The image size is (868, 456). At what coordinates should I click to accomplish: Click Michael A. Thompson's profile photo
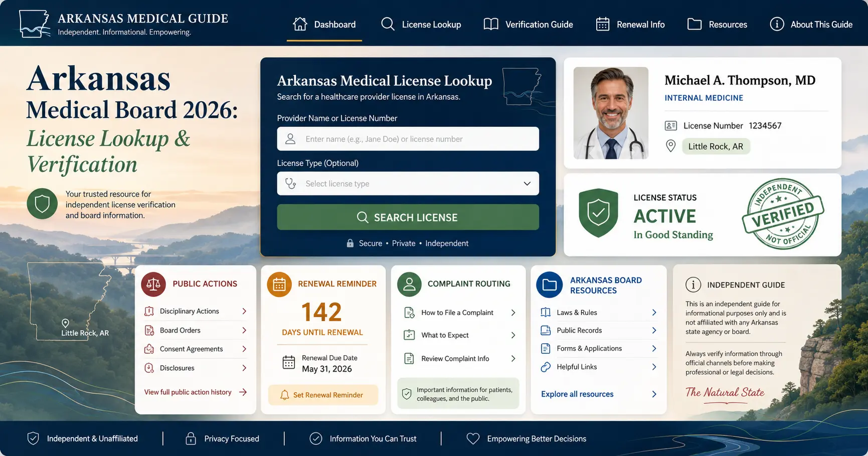611,113
